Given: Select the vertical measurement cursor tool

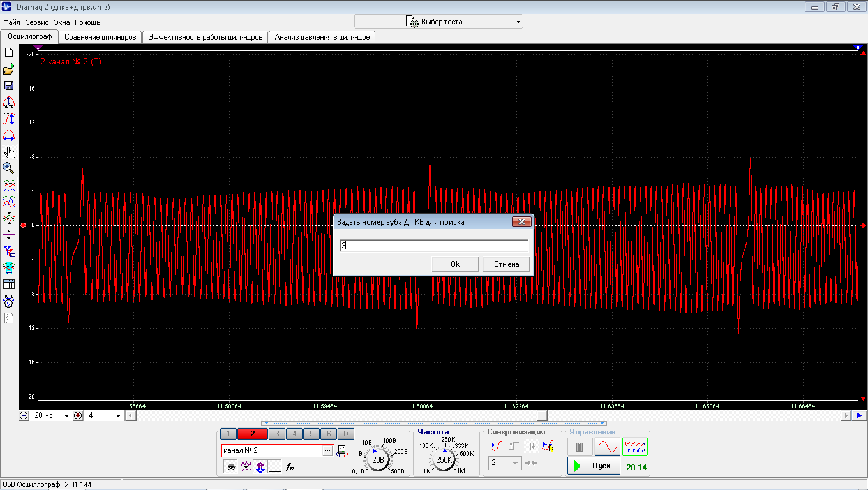Looking at the screenshot, I should click(9, 119).
